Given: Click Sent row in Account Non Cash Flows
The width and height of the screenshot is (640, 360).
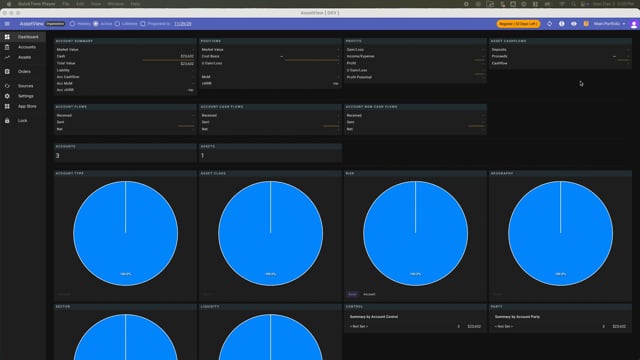Looking at the screenshot, I should 415,122.
